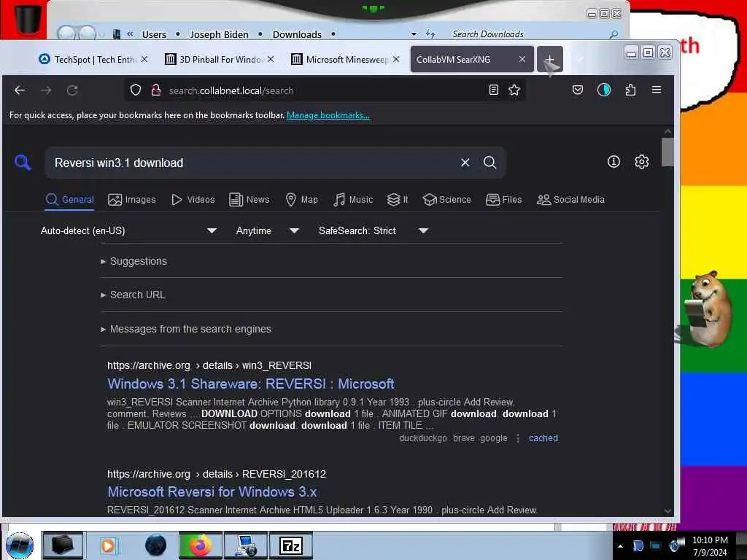The height and width of the screenshot is (560, 747).
Task: Open the SafeSearch Strict dropdown
Action: (373, 230)
